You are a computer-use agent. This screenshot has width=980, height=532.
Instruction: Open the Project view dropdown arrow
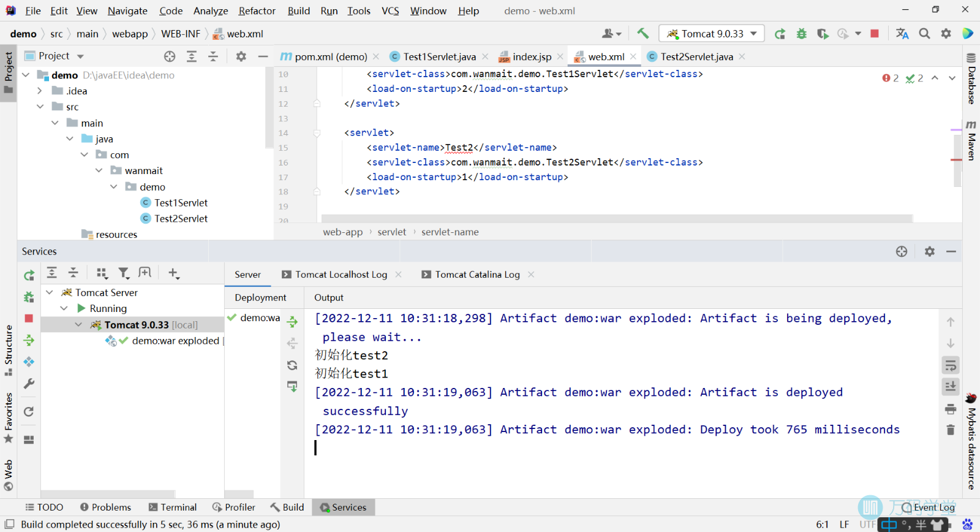pyautogui.click(x=80, y=56)
